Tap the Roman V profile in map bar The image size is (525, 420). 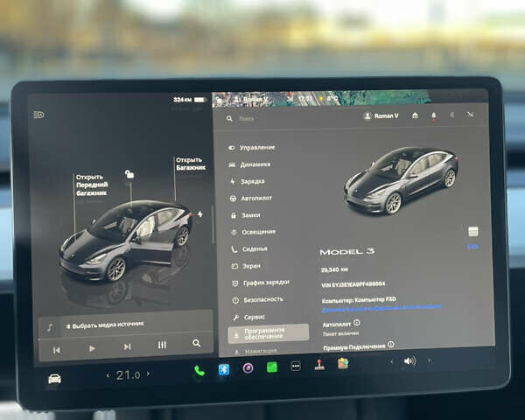coord(250,100)
